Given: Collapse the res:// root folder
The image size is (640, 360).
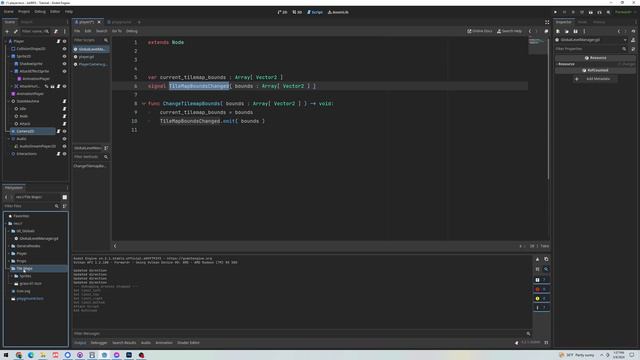Looking at the screenshot, I should [6, 224].
